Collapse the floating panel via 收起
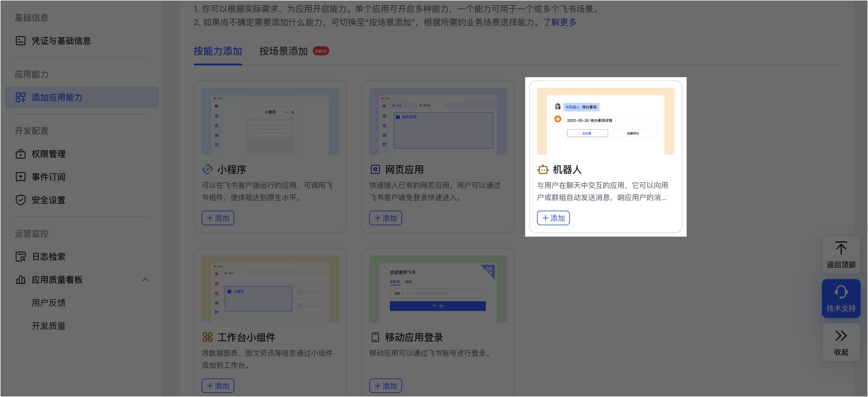The height and width of the screenshot is (397, 868). 841,342
